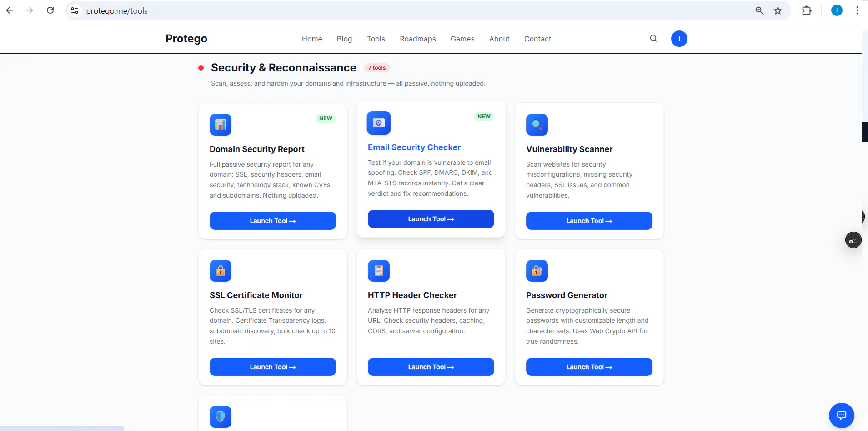Select Tools in the navigation bar
The image size is (868, 431).
pyautogui.click(x=376, y=39)
